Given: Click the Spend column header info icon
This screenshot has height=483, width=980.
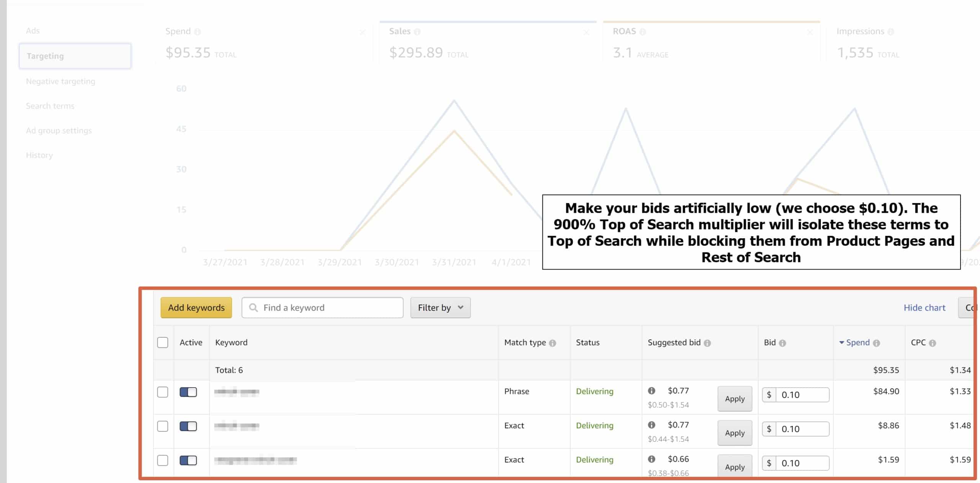Looking at the screenshot, I should click(x=877, y=343).
